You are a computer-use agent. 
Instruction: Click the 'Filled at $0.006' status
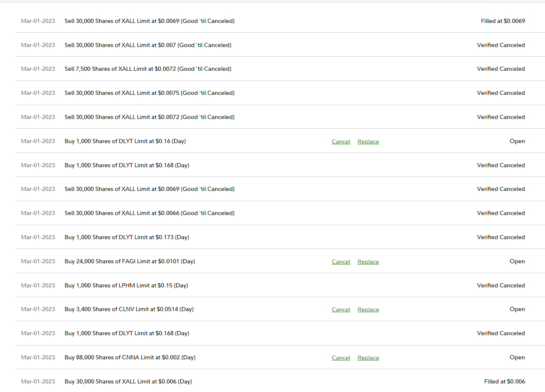click(x=504, y=381)
